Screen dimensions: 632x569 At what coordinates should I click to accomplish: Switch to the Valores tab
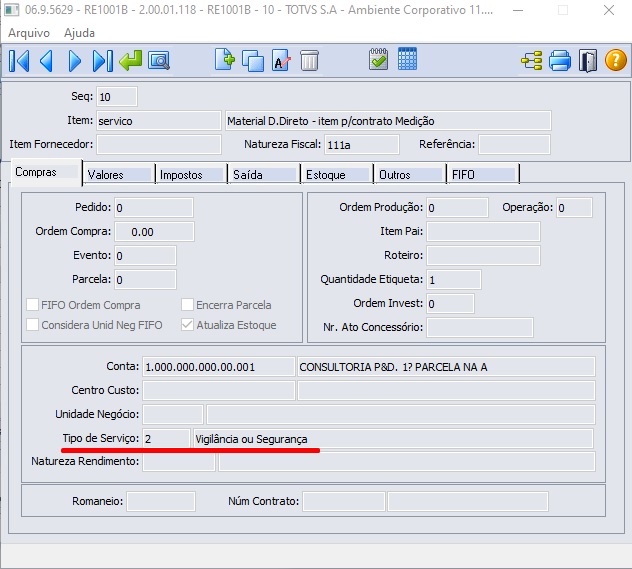pyautogui.click(x=118, y=174)
